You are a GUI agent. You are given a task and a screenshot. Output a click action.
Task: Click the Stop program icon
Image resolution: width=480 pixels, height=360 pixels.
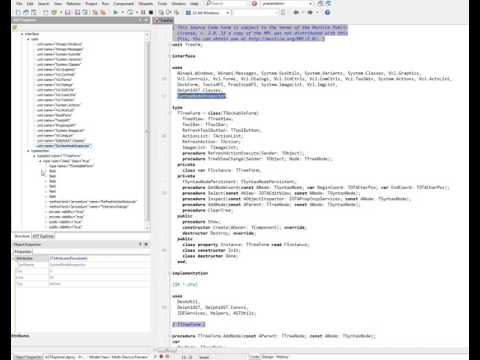151,12
